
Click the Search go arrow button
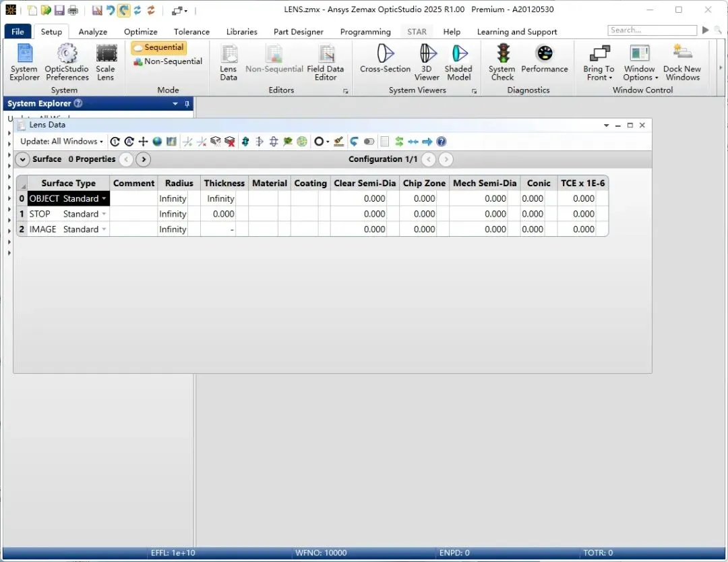[705, 30]
